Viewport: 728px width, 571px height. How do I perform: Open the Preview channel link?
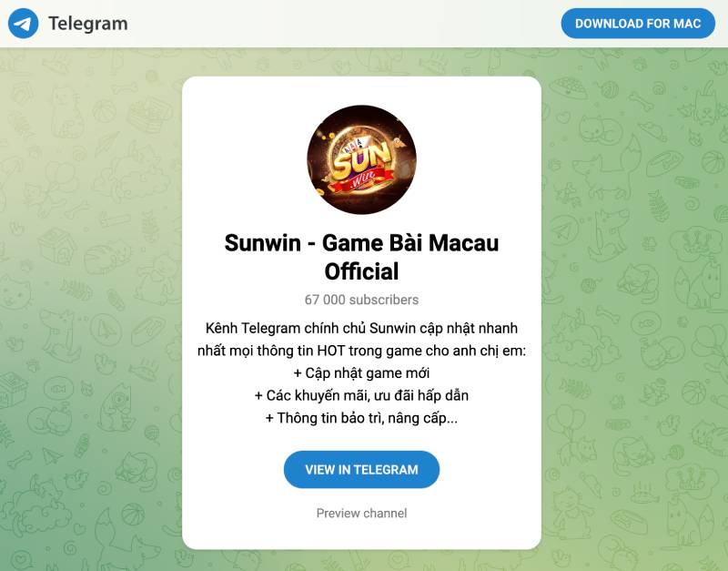(x=362, y=512)
